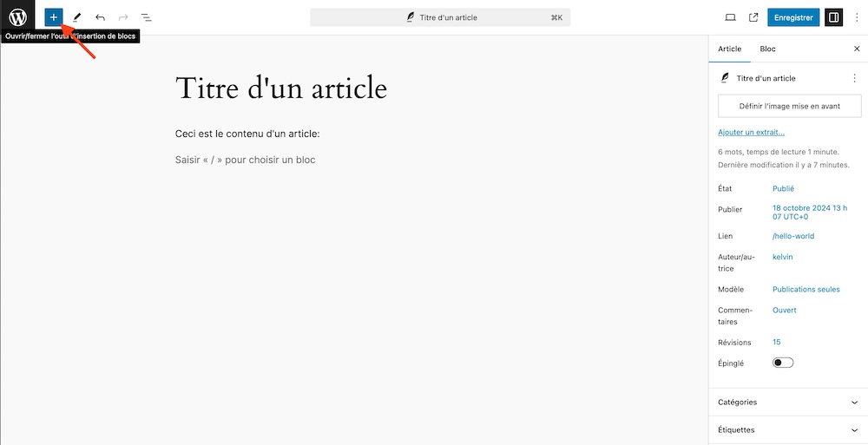Change the author kelvin

pos(783,257)
